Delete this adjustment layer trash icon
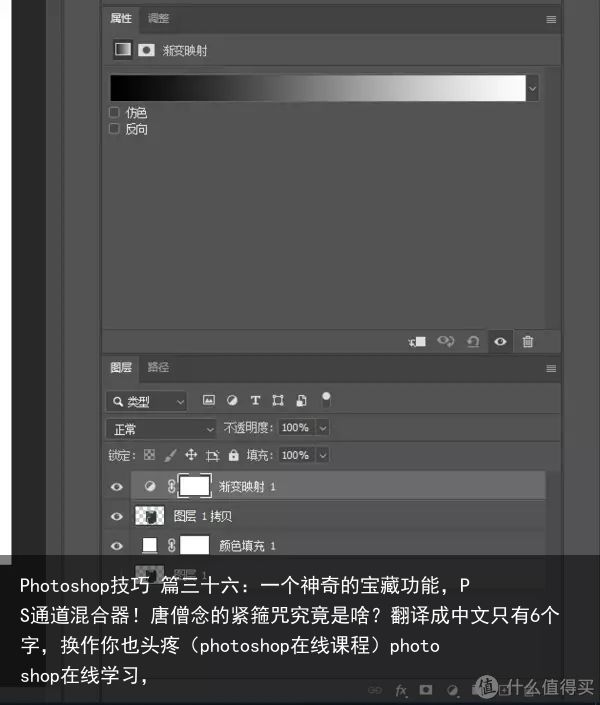This screenshot has width=600, height=705. tap(528, 342)
